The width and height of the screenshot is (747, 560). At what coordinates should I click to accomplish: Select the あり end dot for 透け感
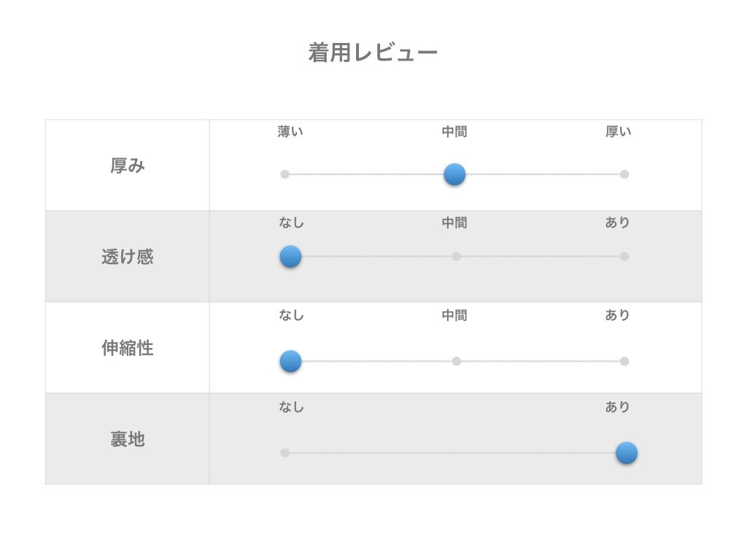pos(624,256)
